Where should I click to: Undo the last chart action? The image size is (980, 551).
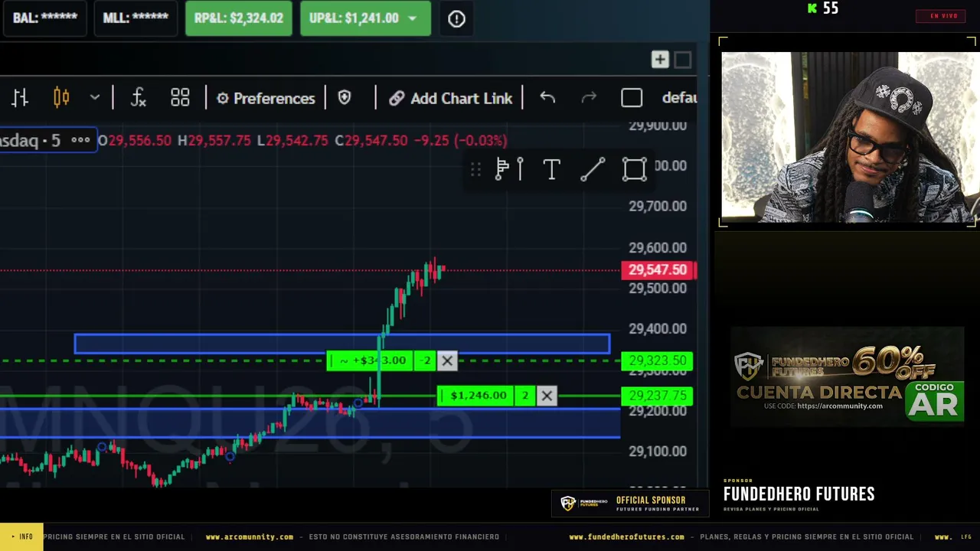click(547, 98)
